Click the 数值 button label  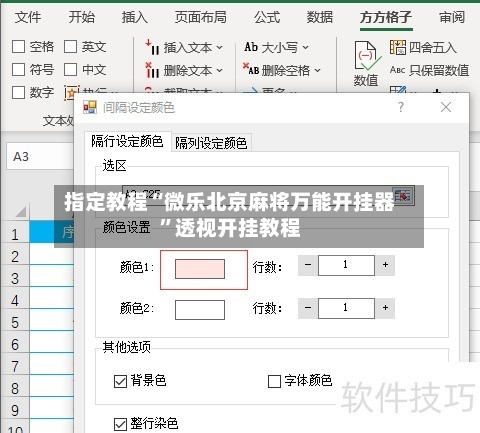click(x=366, y=80)
